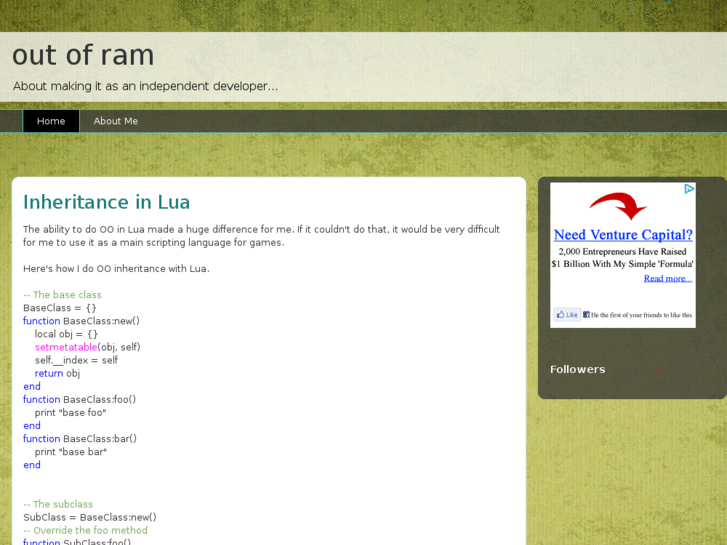Screen dimensions: 727x545
Task: Click the 'function BaseClass:new()' code line
Action: pos(81,321)
